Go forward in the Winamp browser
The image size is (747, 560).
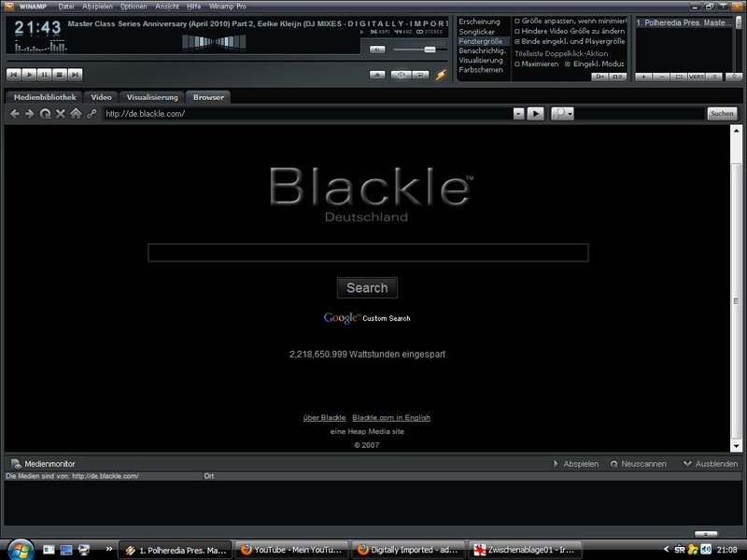[30, 114]
